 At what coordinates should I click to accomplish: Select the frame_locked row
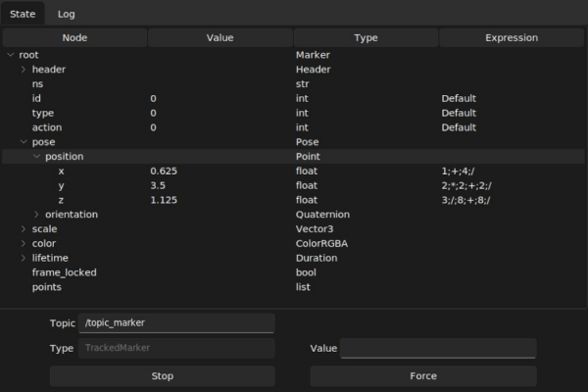pyautogui.click(x=65, y=272)
